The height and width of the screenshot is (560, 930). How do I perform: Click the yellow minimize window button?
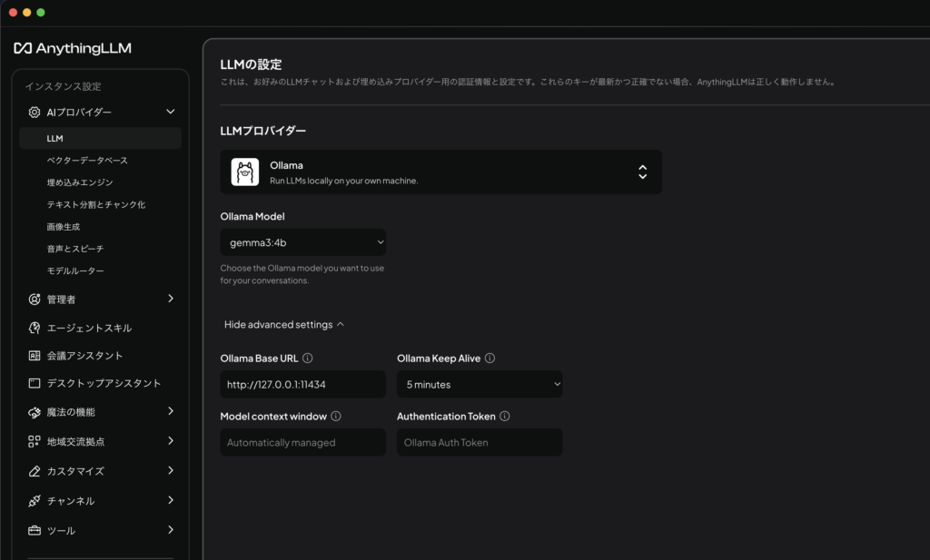26,13
